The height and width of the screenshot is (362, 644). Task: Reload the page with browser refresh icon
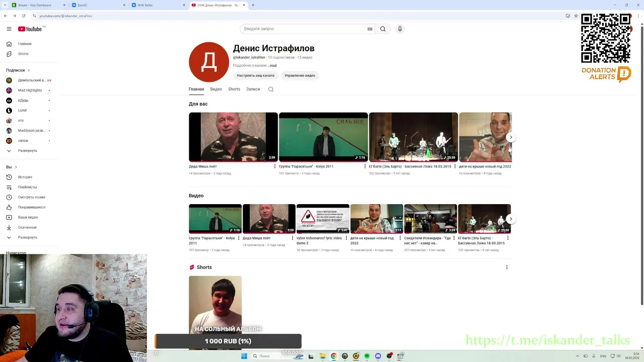[24, 16]
